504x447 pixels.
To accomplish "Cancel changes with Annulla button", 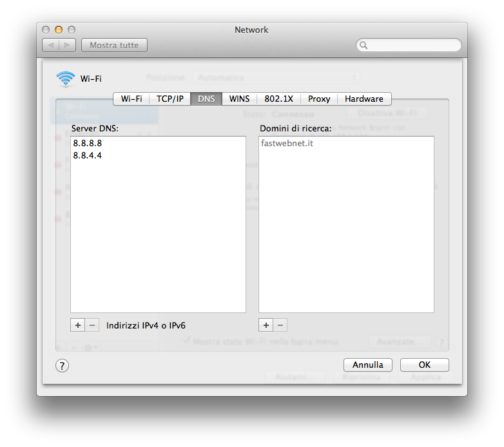I will point(368,365).
